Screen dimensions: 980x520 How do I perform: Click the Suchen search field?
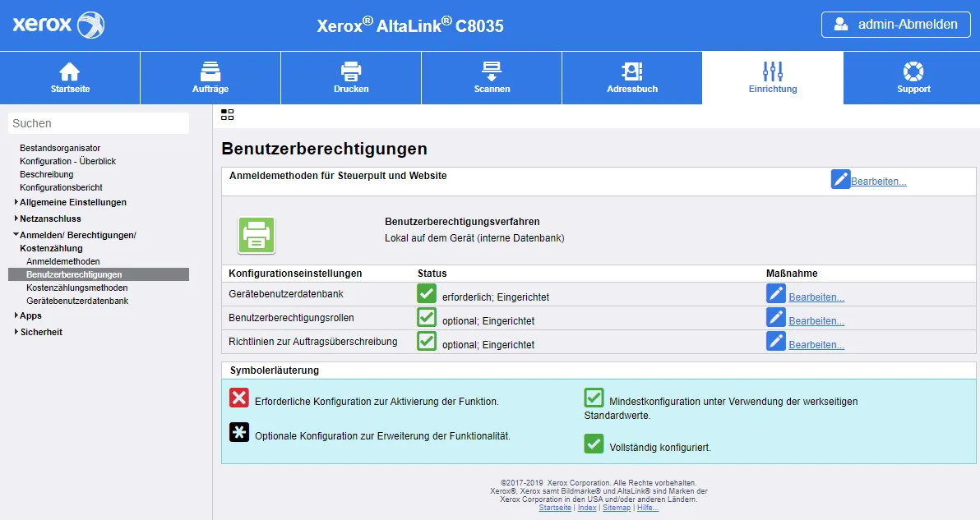[x=99, y=123]
